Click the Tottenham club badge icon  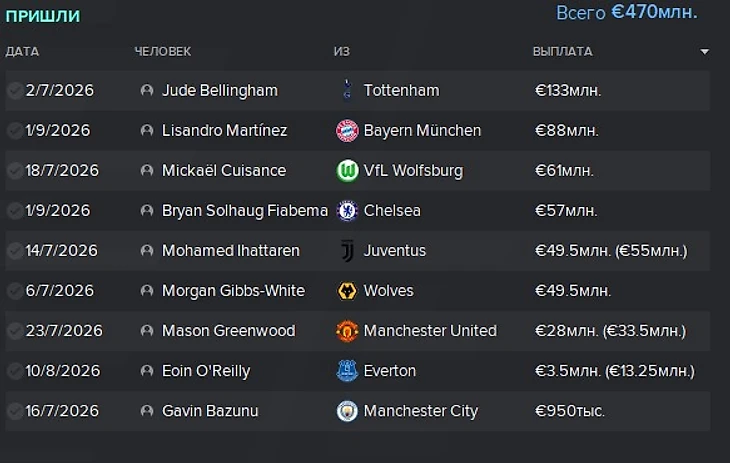[x=347, y=90]
